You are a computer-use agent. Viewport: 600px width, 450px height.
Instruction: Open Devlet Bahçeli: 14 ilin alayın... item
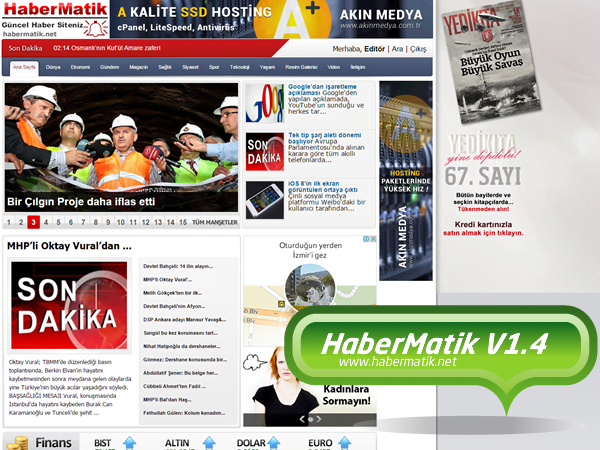point(178,266)
